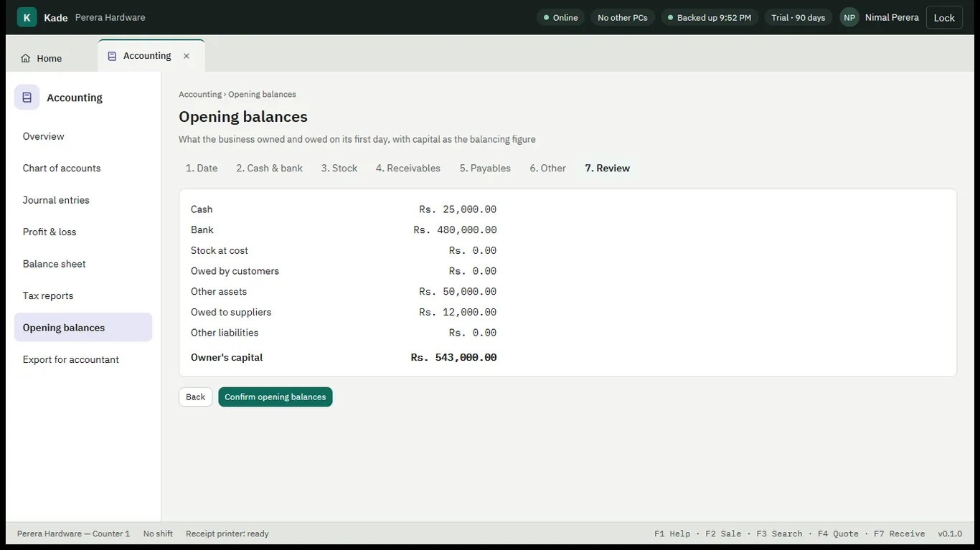The image size is (980, 550).
Task: Click the Accounting sidebar header icon
Action: pos(27,98)
